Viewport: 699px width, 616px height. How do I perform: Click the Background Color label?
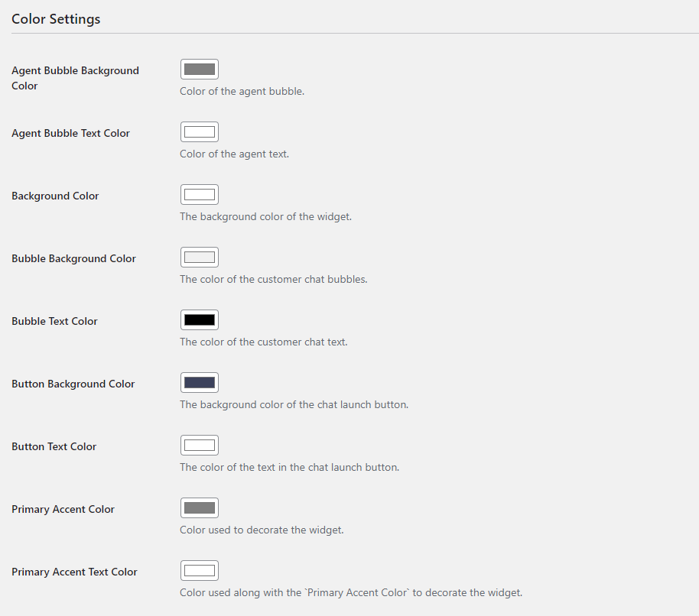[55, 196]
